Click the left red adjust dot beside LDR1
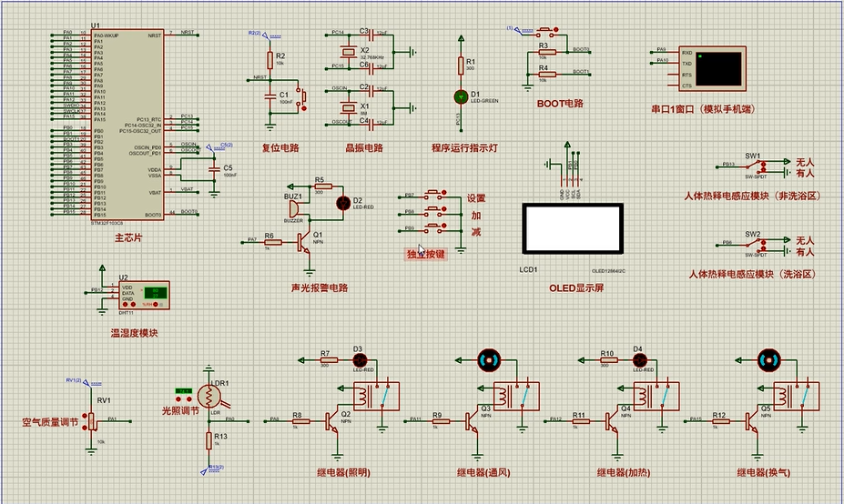Screen dimensions: 844x504 [x=179, y=398]
